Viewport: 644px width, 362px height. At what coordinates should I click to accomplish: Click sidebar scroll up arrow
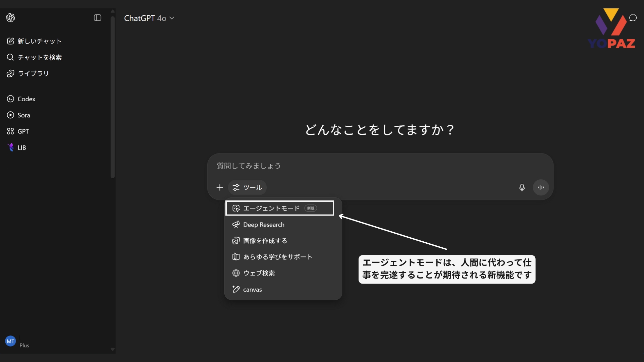113,11
